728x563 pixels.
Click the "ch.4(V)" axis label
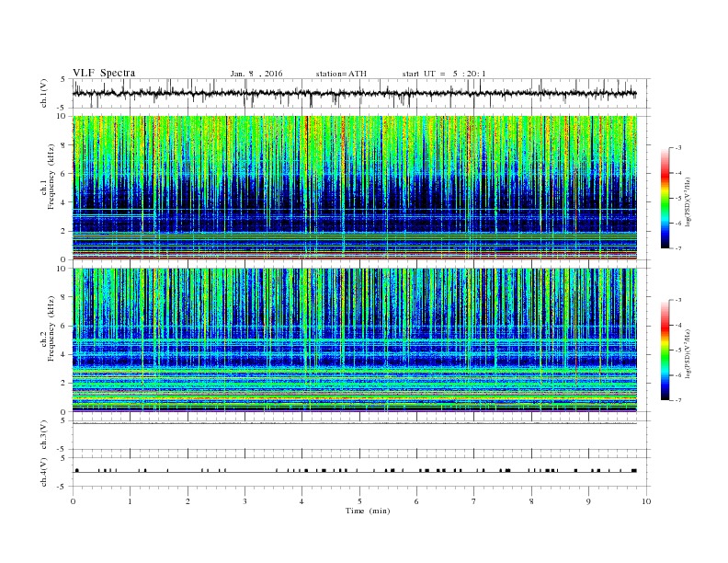click(x=44, y=472)
